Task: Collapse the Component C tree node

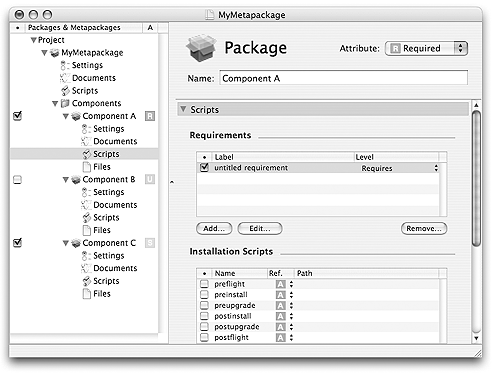Action: pos(66,243)
